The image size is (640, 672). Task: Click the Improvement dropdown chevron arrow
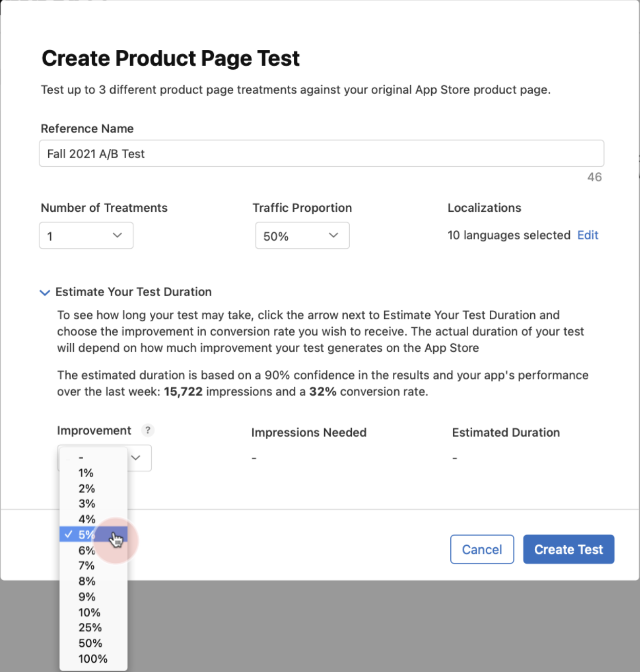click(x=136, y=458)
